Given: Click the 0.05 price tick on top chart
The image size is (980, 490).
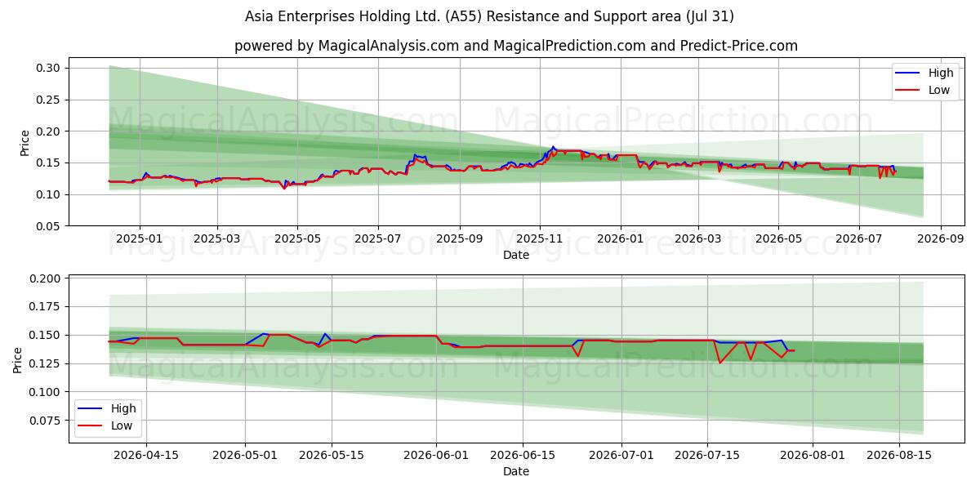Looking at the screenshot, I should (50, 226).
